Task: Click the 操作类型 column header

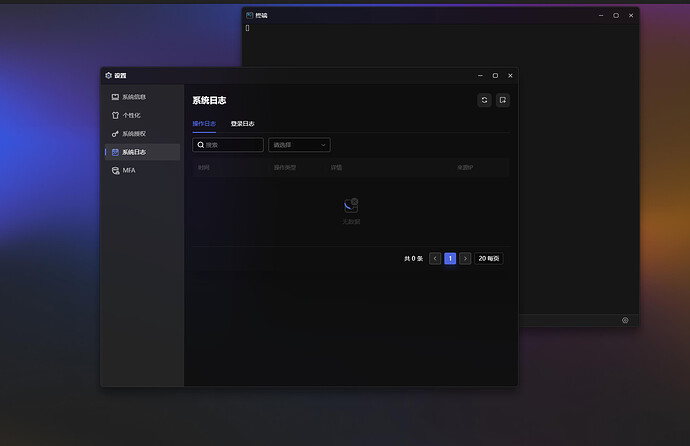Action: coord(285,168)
